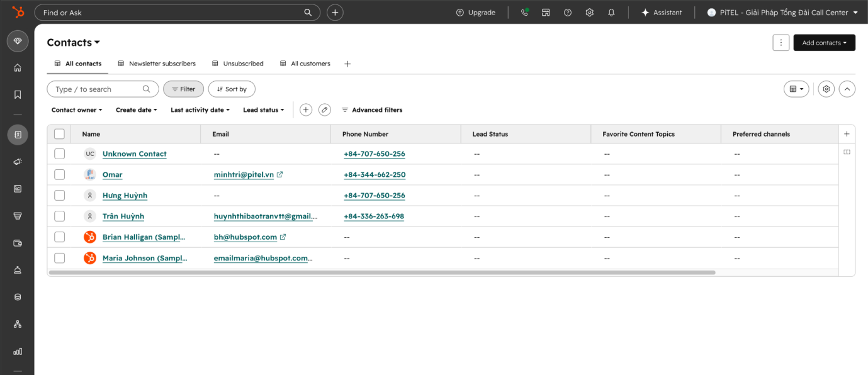The image size is (868, 375).
Task: Open the Sales icon in the sidebar
Action: tap(18, 216)
